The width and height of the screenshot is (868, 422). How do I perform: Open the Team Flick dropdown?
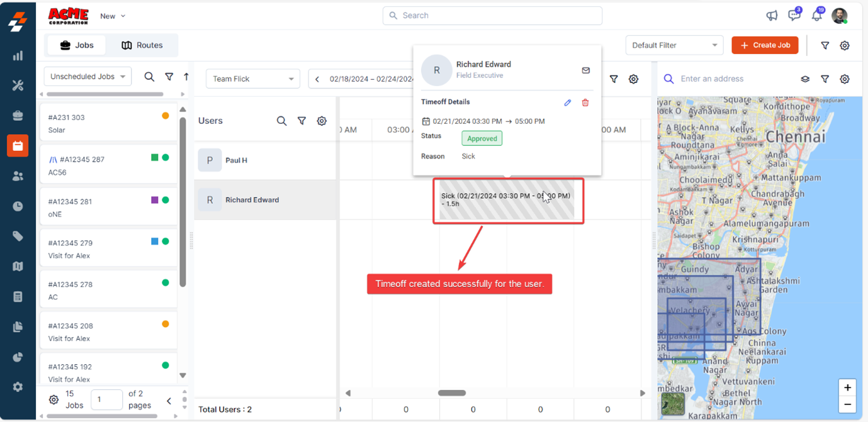(x=252, y=79)
